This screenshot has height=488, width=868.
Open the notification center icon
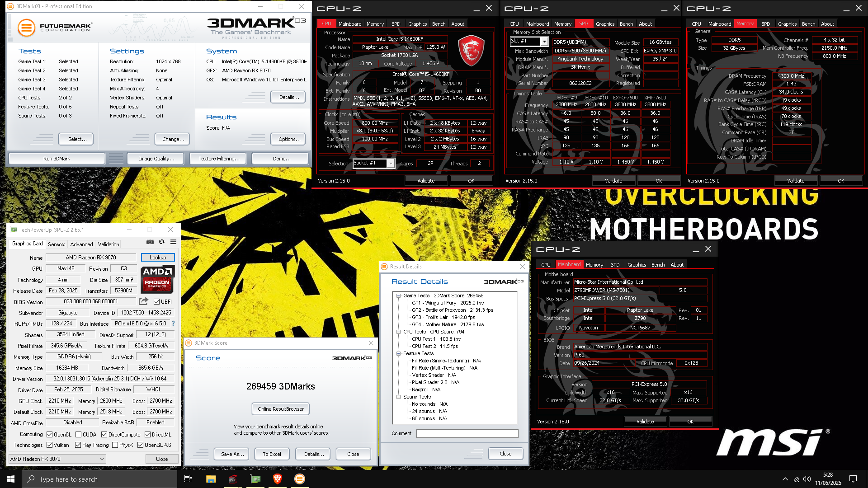(853, 479)
